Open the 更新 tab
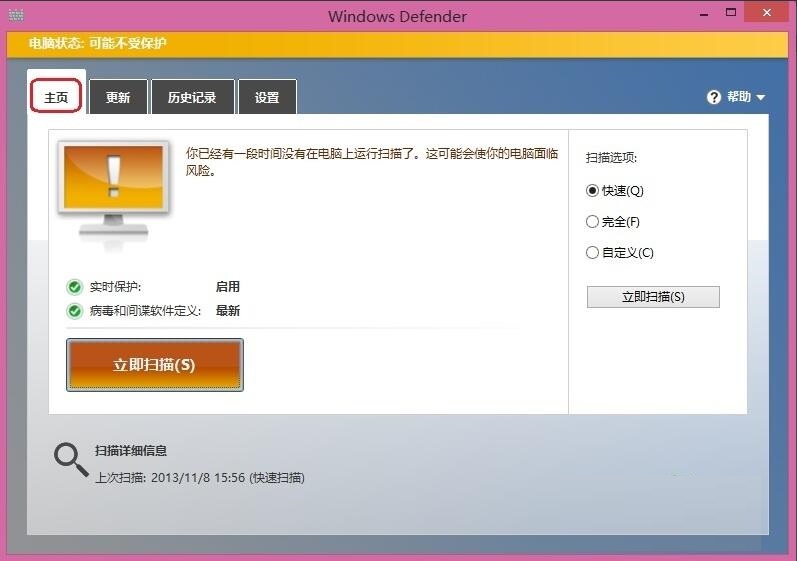Screen dimensions: 797x561 [x=118, y=97]
